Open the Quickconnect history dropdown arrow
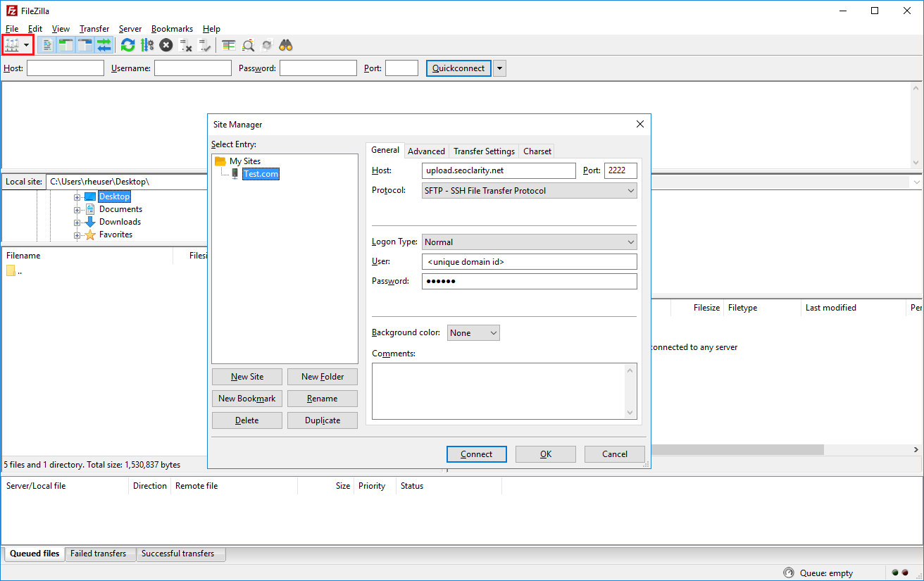 [499, 68]
